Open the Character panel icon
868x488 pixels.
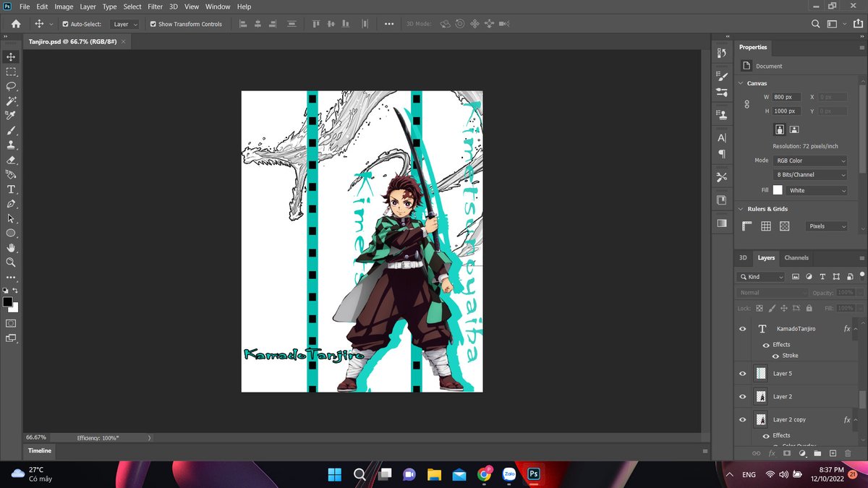721,137
